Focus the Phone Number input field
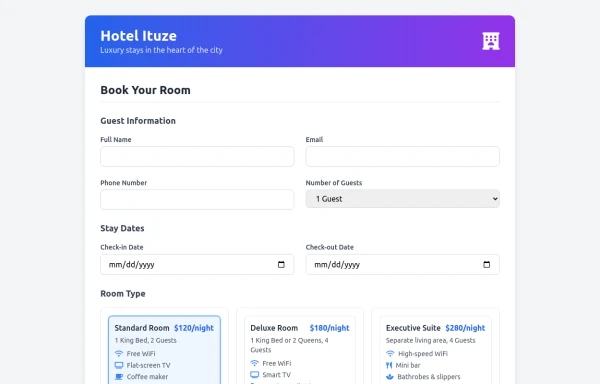This screenshot has width=600, height=384. pyautogui.click(x=197, y=200)
